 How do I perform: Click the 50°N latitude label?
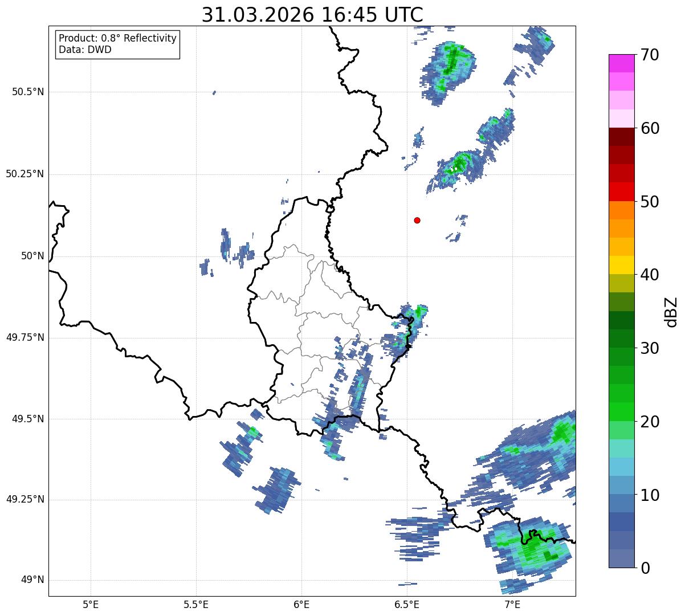(32, 256)
